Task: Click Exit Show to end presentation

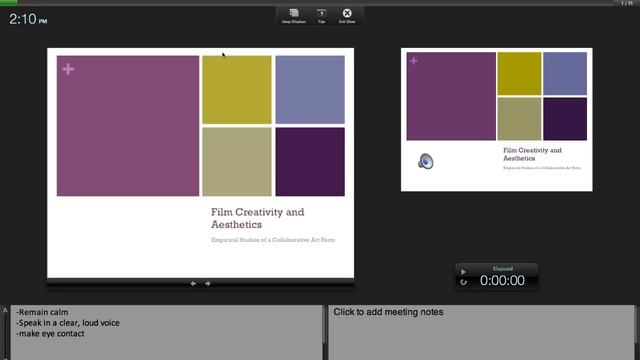Action: point(347,16)
